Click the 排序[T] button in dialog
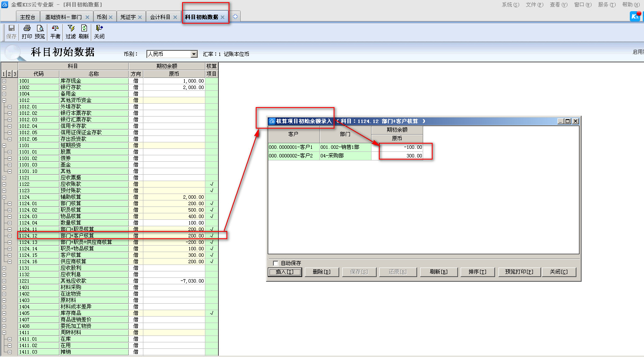The width and height of the screenshot is (644, 357). pos(477,272)
